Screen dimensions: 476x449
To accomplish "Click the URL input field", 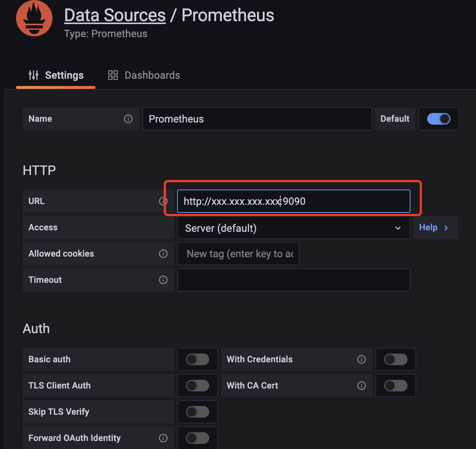I will click(x=293, y=201).
